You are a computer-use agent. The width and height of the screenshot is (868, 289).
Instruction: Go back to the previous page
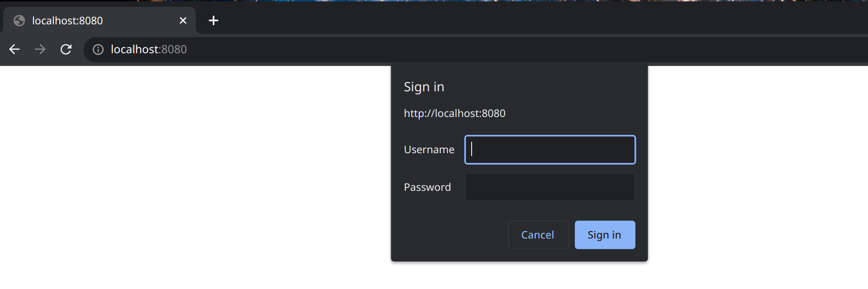(15, 50)
